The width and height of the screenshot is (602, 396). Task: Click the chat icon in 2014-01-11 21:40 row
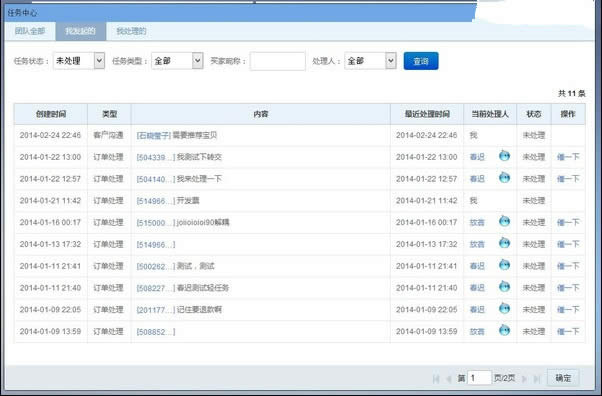(504, 286)
